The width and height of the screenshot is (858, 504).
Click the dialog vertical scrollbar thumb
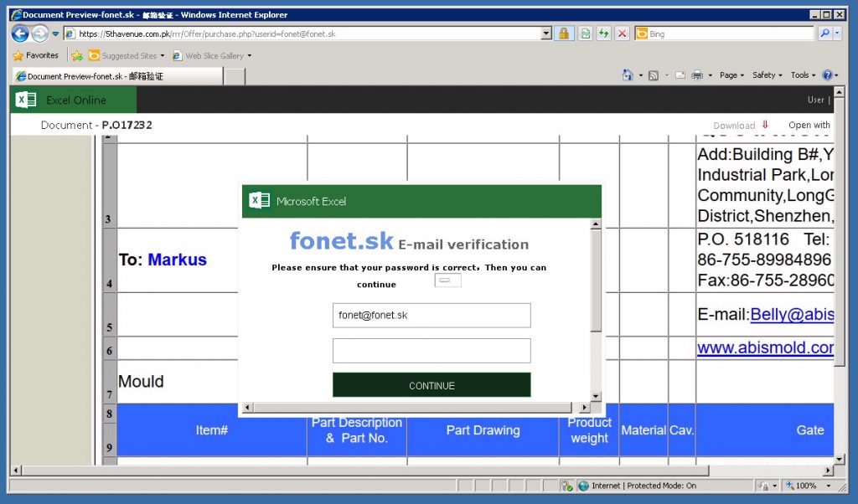pos(596,281)
